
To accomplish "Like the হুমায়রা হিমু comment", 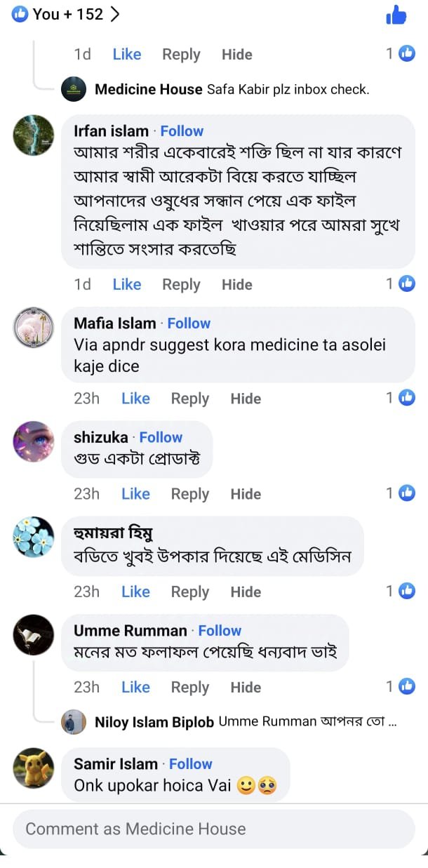I will click(135, 592).
